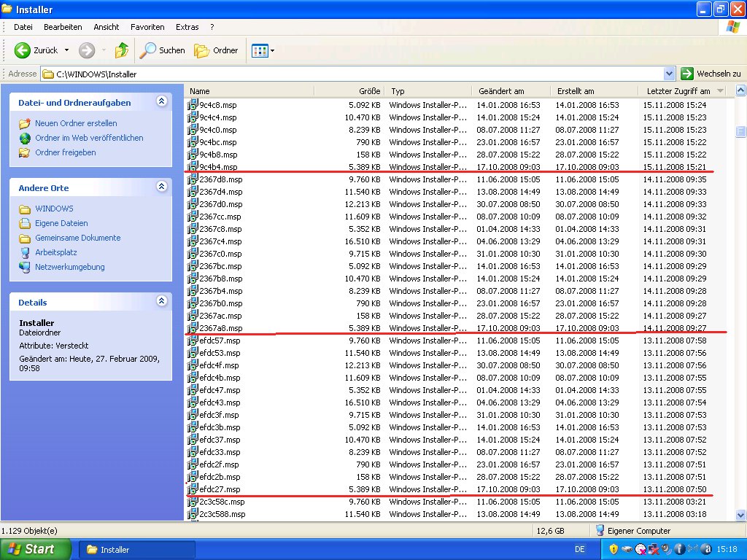Open the ? help menu
Image resolution: width=747 pixels, height=560 pixels.
click(x=212, y=27)
